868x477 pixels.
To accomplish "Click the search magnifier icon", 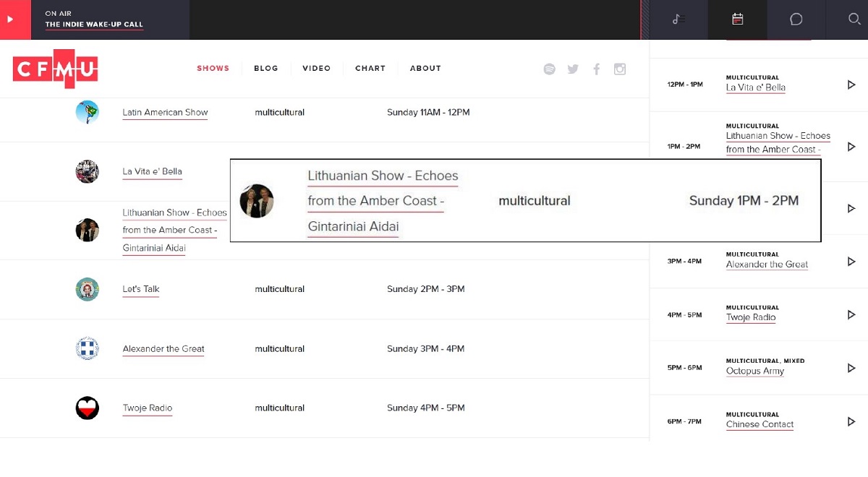I will (x=854, y=20).
